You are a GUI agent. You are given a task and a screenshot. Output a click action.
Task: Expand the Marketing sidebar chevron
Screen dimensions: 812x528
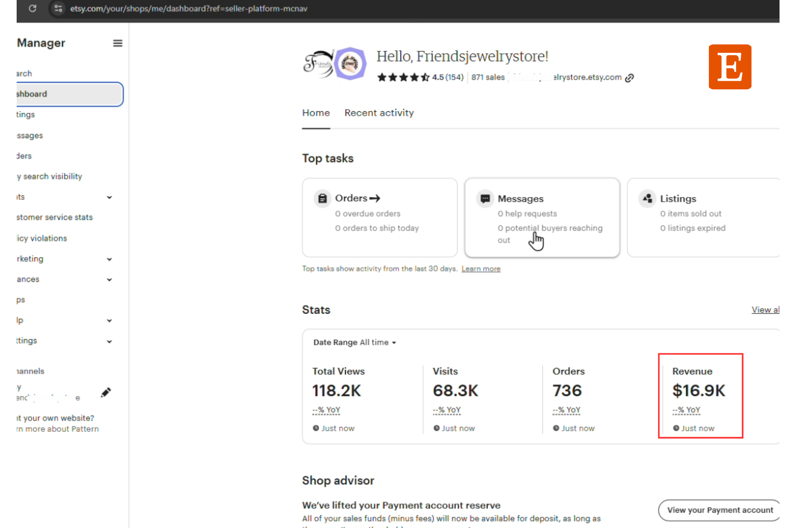tap(109, 259)
